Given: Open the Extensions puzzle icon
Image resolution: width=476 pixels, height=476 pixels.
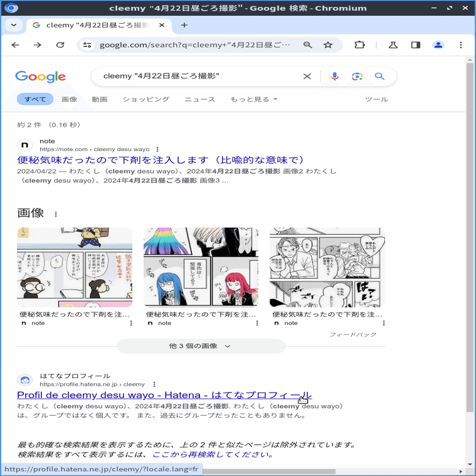Looking at the screenshot, I should (x=359, y=45).
